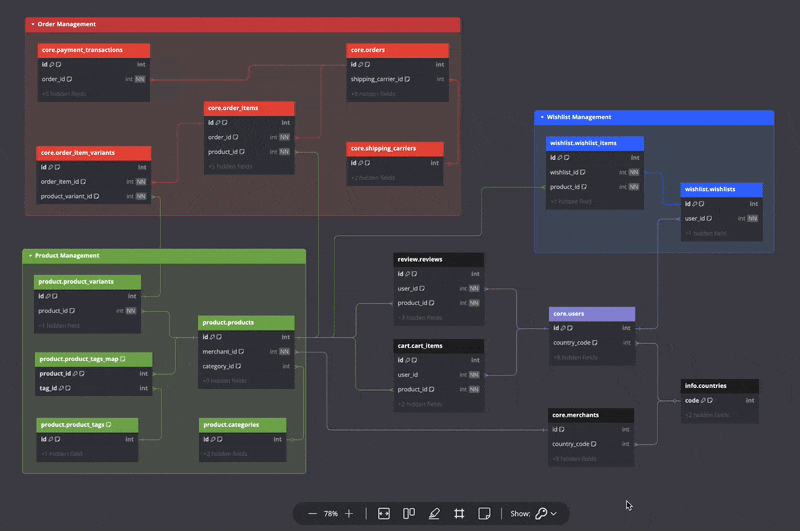Click user_id field in cart.cart_items
Viewport: 800px width, 531px height.
[x=438, y=375]
